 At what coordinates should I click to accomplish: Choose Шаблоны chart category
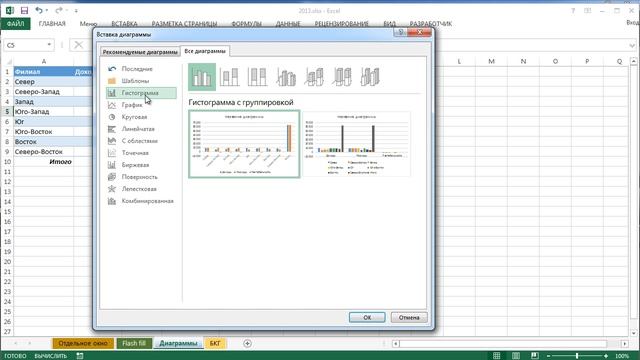(141, 81)
